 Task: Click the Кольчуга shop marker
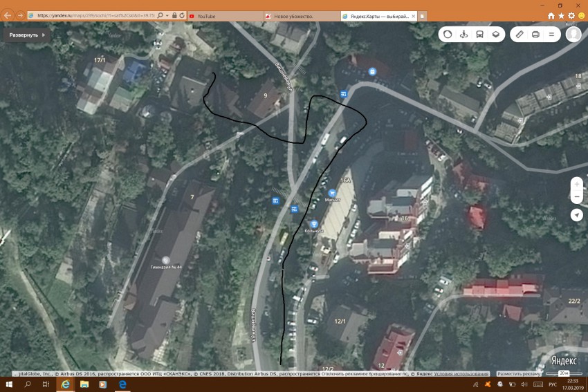(314, 224)
